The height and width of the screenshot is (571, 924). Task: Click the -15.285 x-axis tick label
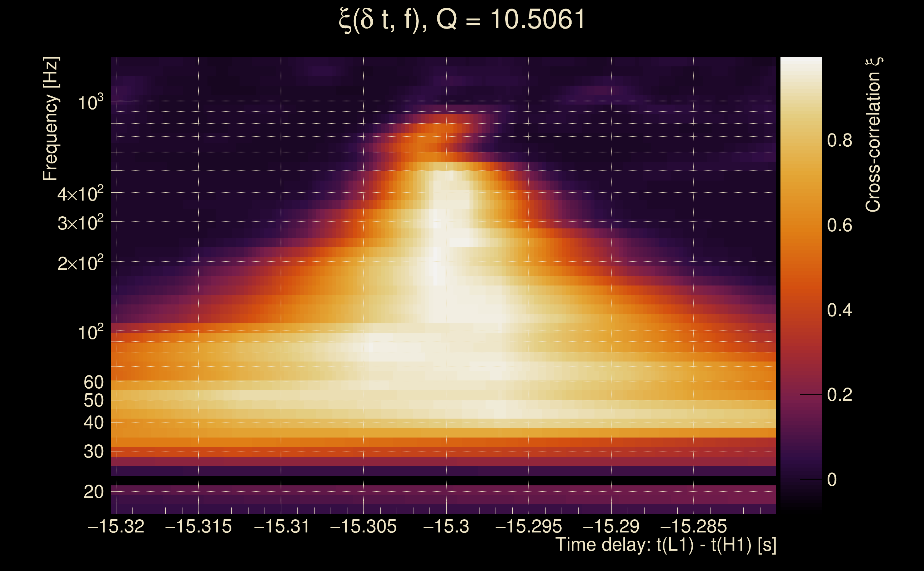click(x=694, y=526)
